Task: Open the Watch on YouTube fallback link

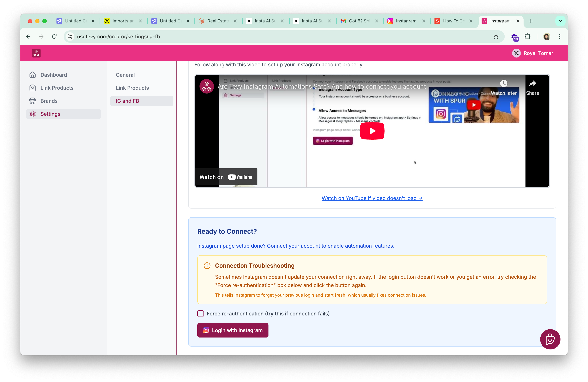Action: (x=372, y=198)
